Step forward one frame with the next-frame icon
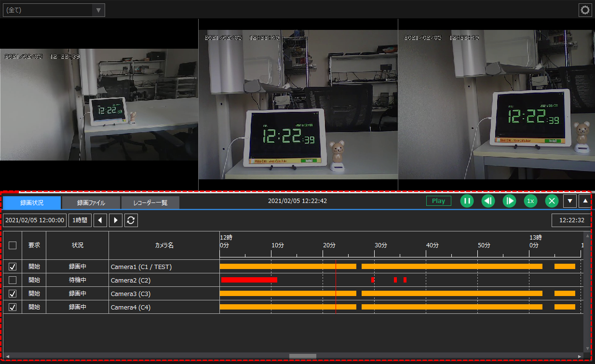 tap(509, 201)
